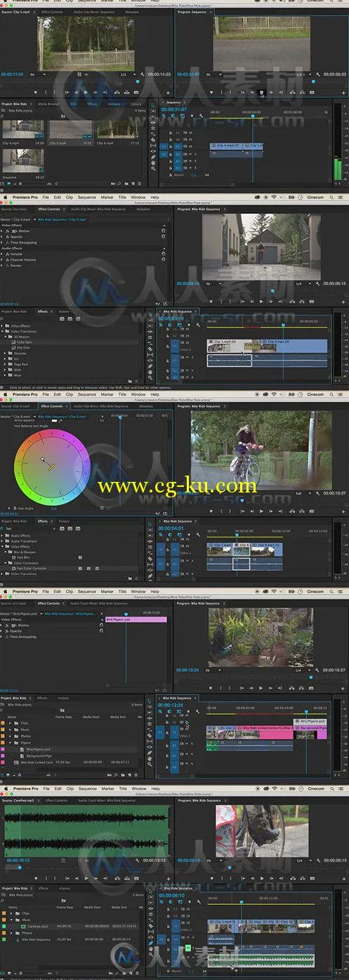The width and height of the screenshot is (349, 980).
Task: Switch to the Markers tab
Action: [x=114, y=103]
